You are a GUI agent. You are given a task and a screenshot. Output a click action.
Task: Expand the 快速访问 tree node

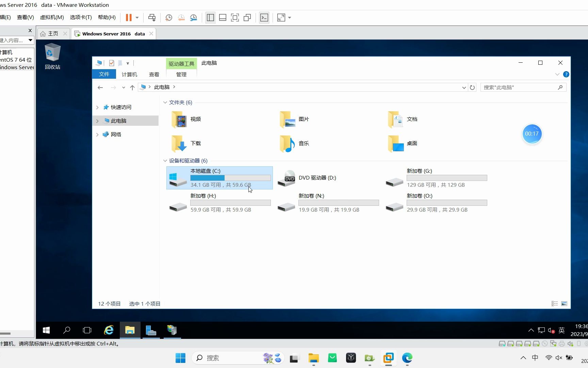(x=97, y=107)
